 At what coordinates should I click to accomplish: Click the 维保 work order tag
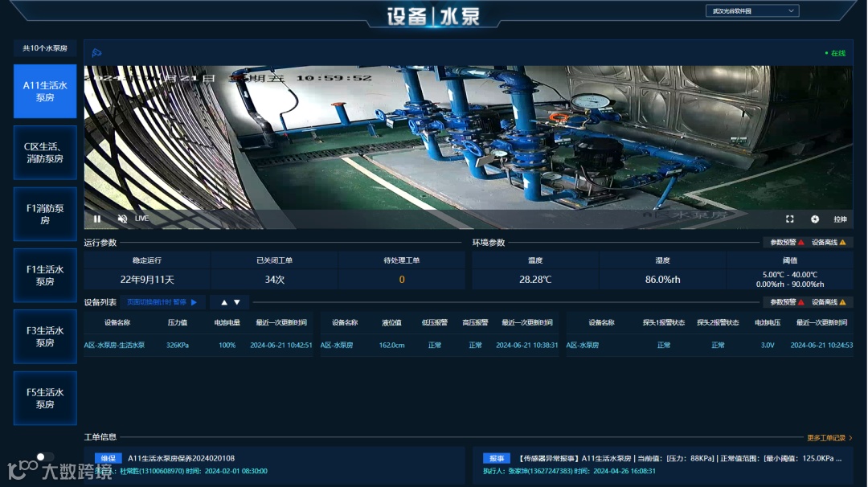tap(108, 458)
